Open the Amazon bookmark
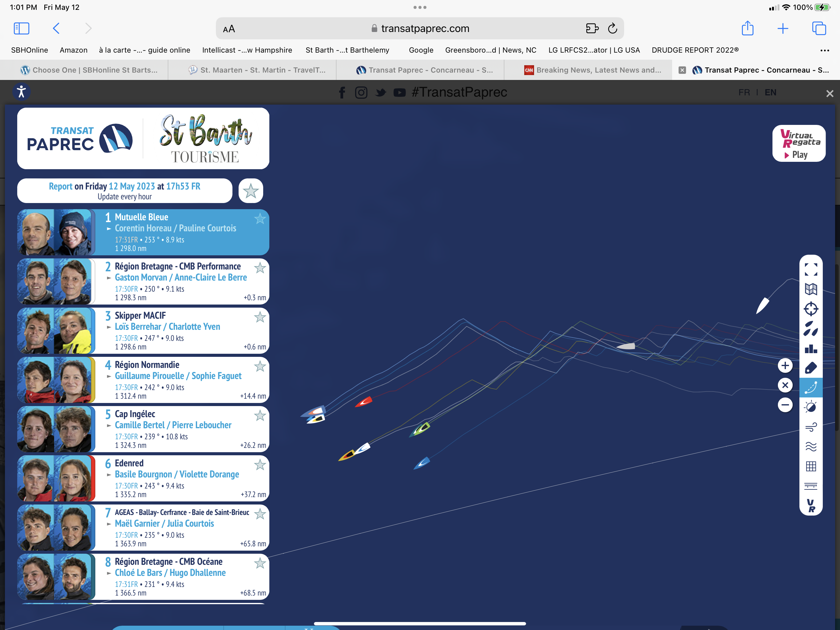Image resolution: width=840 pixels, height=630 pixels. 74,50
